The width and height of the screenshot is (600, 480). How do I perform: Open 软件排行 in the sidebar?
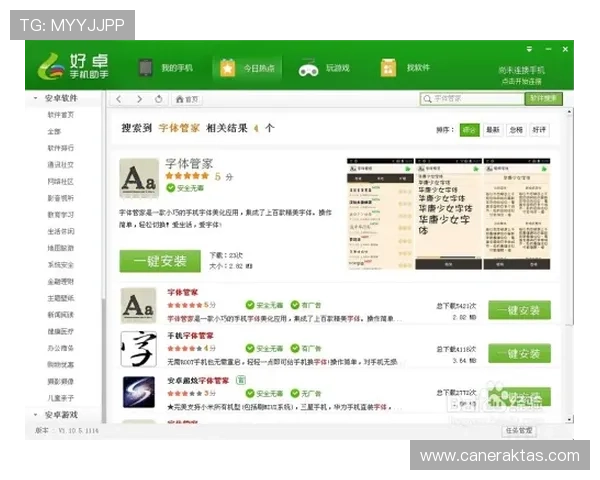click(60, 148)
